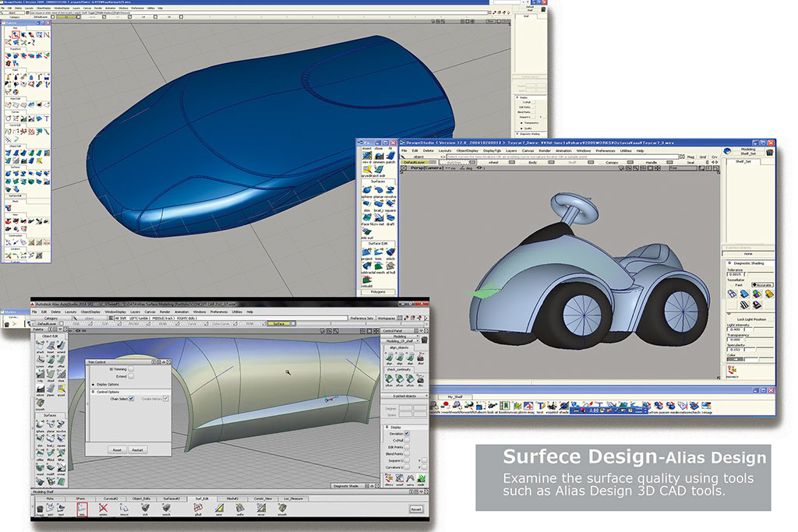This screenshot has height=532, width=798.
Task: Click the Tolerance value field
Action: tap(736, 275)
